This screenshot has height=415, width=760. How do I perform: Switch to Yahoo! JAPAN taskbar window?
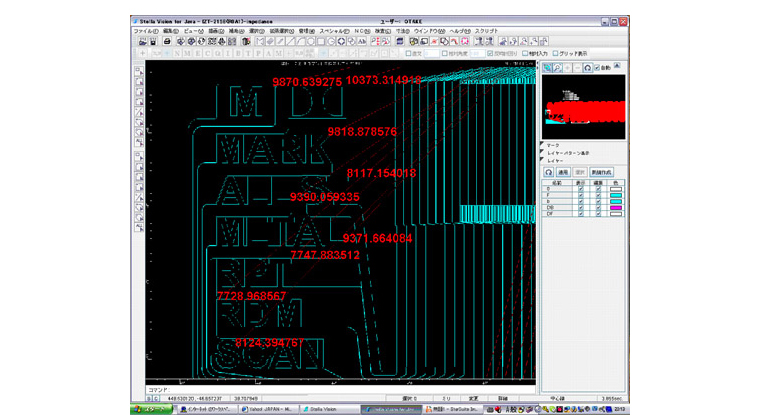point(269,410)
